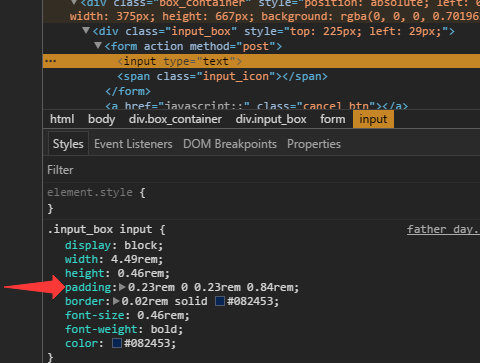The height and width of the screenshot is (363, 480).
Task: Click the display property name
Action: 88,245
